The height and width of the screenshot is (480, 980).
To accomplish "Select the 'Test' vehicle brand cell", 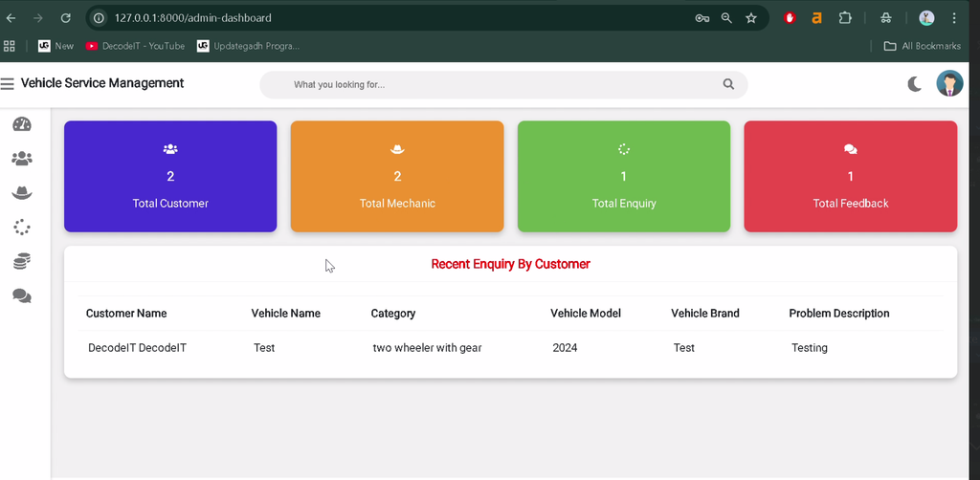I will pos(683,348).
